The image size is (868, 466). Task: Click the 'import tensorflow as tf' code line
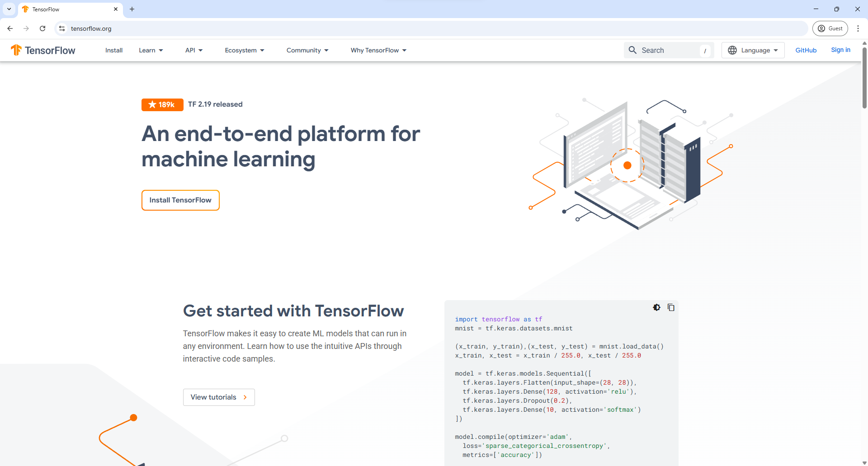pos(498,319)
